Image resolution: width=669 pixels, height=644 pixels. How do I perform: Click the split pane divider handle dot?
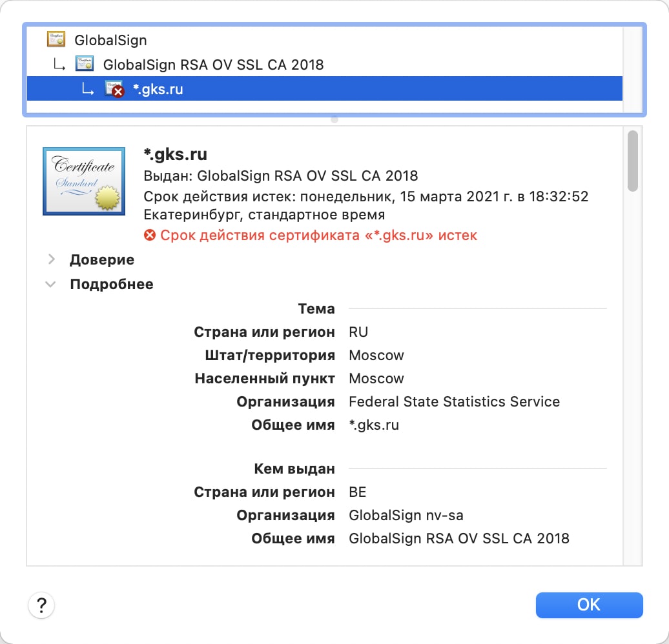(334, 120)
